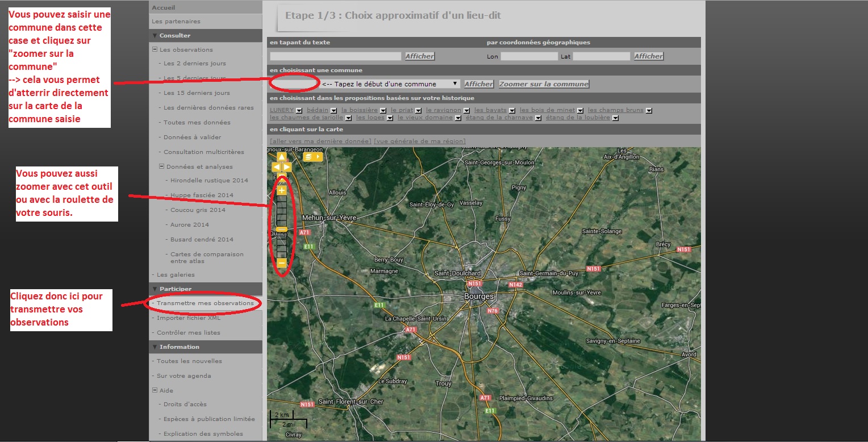Open the arrow next to les champs bruns

tap(649, 111)
